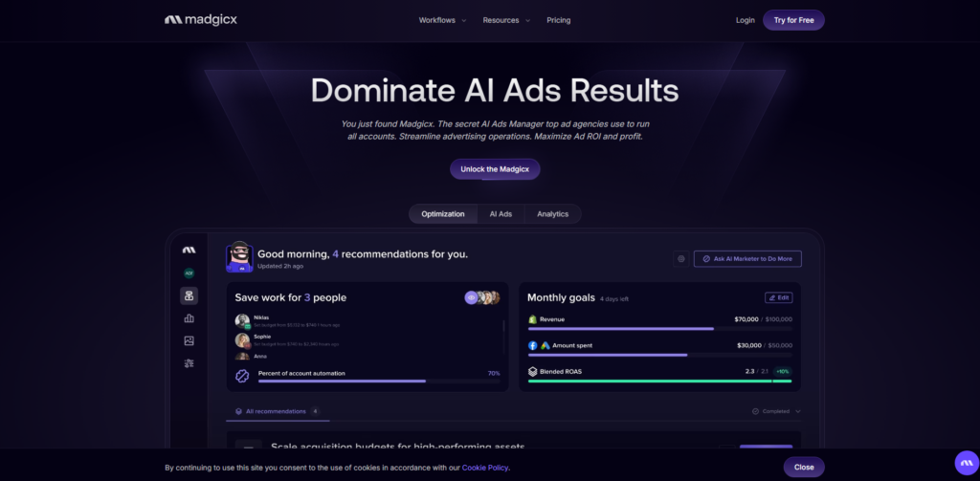Click the $70,000 revenue value

[x=748, y=319]
